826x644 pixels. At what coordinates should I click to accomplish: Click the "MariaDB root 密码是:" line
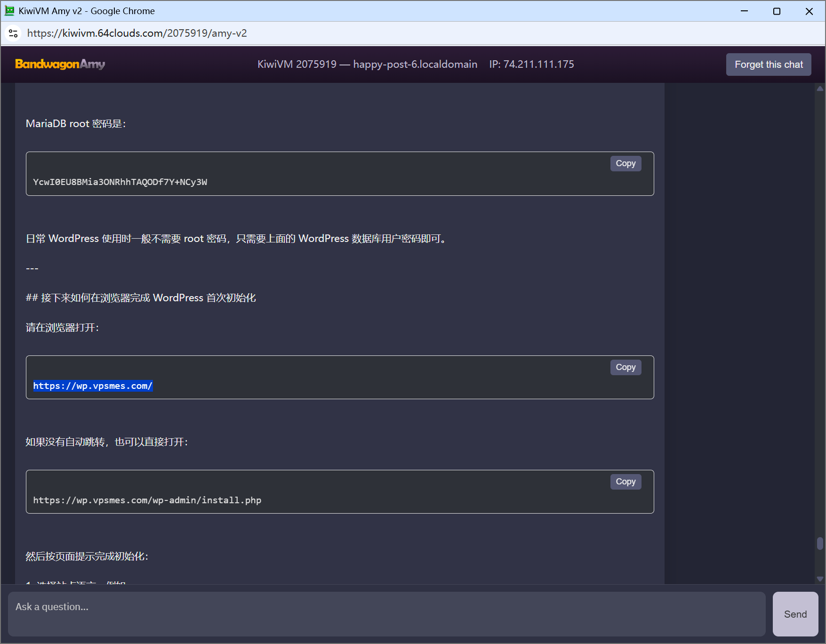tap(76, 124)
